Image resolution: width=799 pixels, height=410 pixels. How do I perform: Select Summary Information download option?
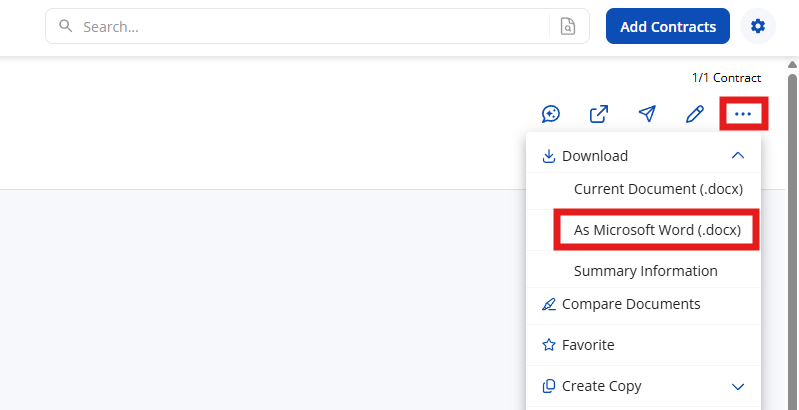[645, 271]
